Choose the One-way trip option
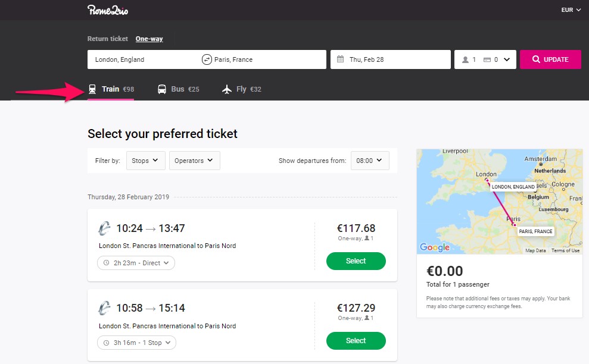The width and height of the screenshot is (589, 364). pos(149,39)
